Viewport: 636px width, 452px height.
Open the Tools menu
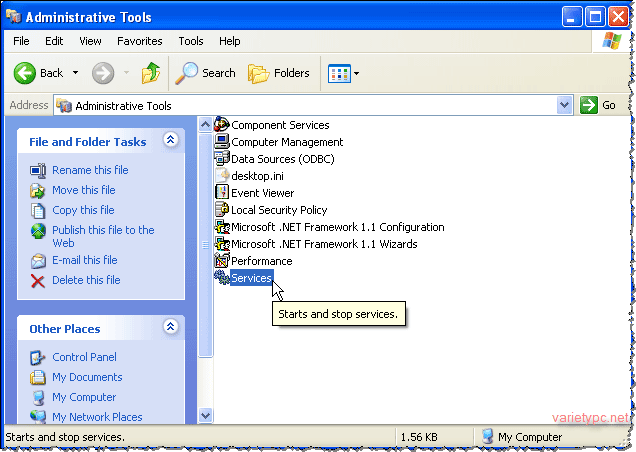[x=191, y=41]
